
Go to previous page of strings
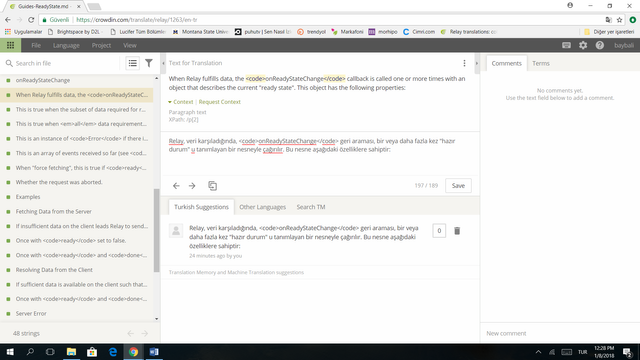131,333
